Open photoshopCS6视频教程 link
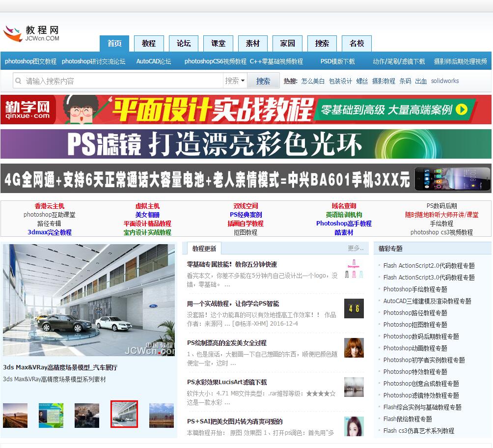 tap(216, 61)
